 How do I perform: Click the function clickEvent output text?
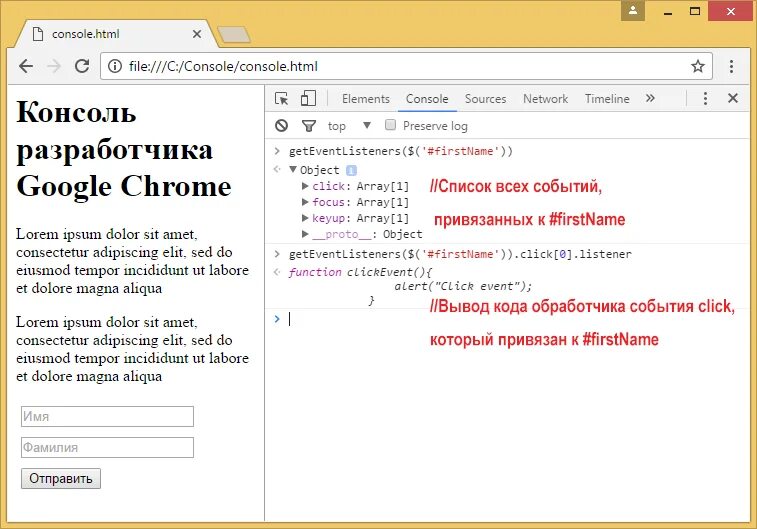pyautogui.click(x=360, y=272)
